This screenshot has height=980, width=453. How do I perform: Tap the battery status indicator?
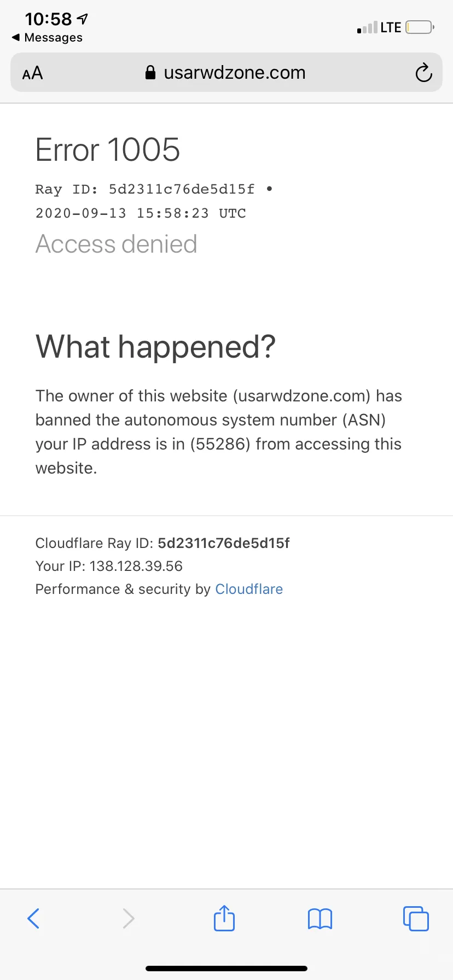[420, 27]
